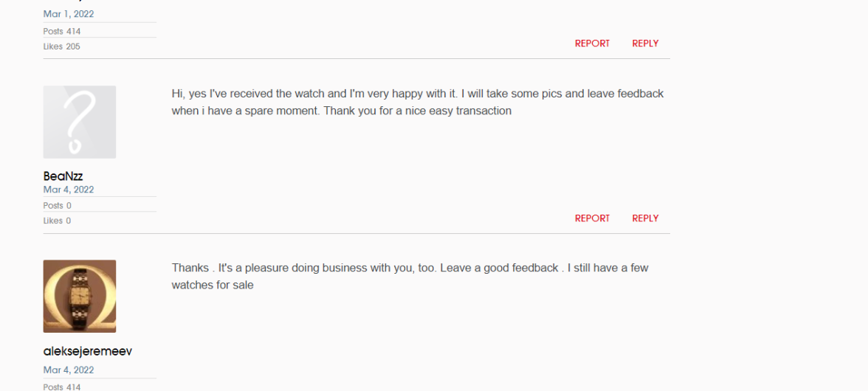Click aleksejeremeev's message starting 'Thanks . It's a pleasure'
This screenshot has width=868, height=391.
click(x=410, y=269)
